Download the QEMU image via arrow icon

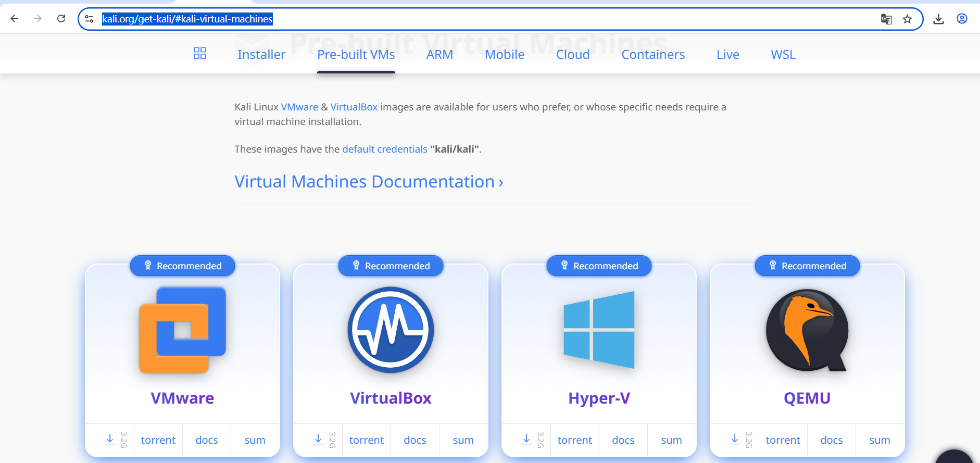pos(735,440)
